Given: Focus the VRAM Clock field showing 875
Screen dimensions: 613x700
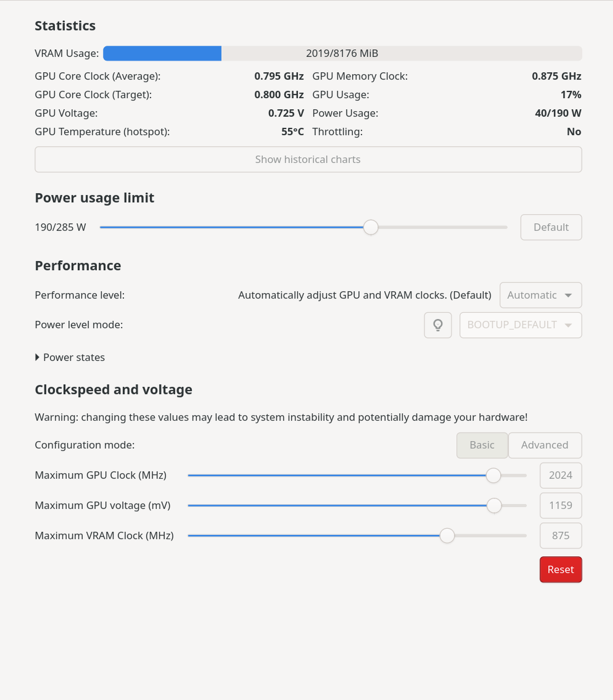Looking at the screenshot, I should click(x=560, y=535).
